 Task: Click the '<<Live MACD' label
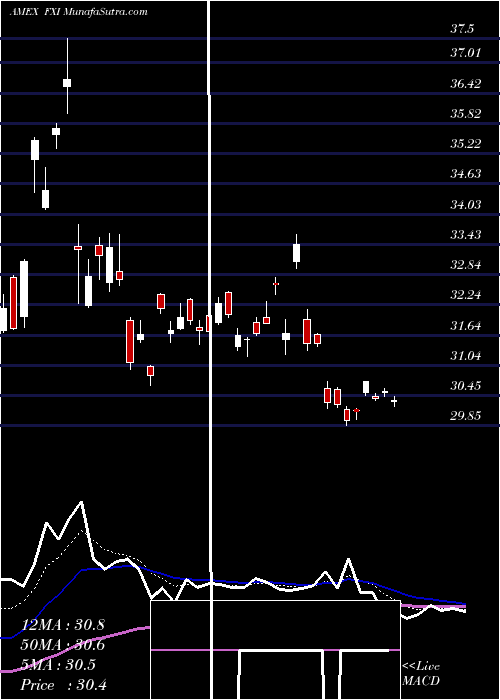click(x=421, y=673)
